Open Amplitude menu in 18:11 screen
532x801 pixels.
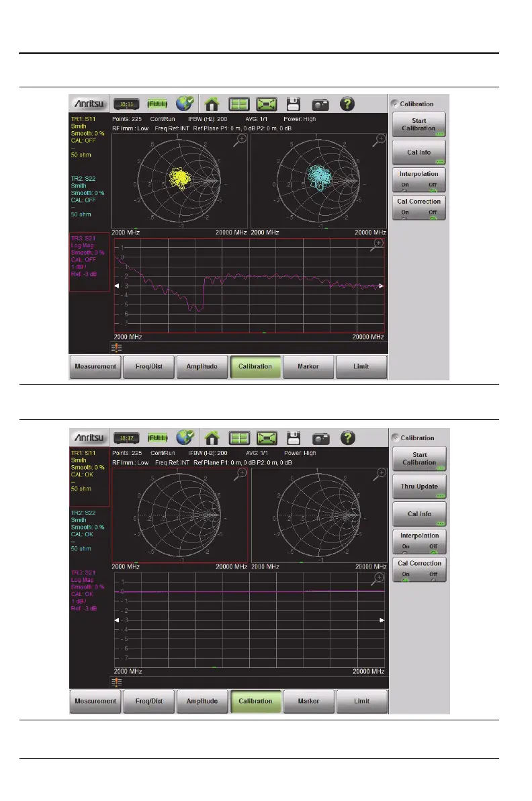202,367
